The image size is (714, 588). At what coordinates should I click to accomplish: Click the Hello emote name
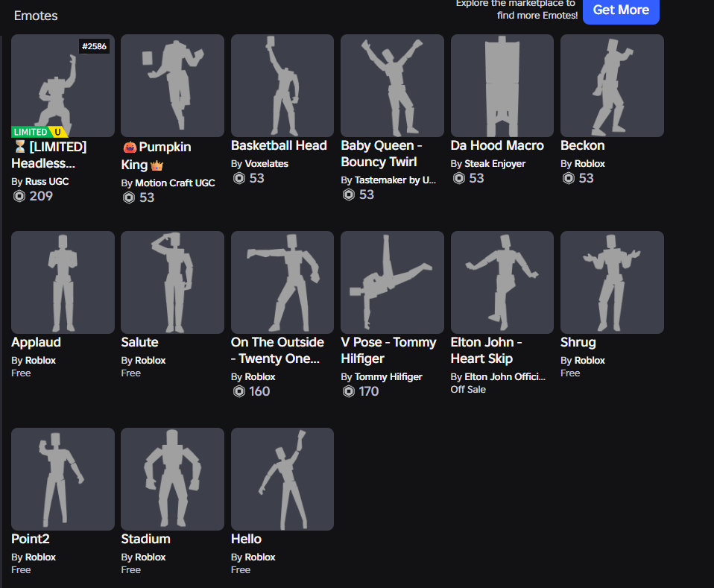(247, 539)
